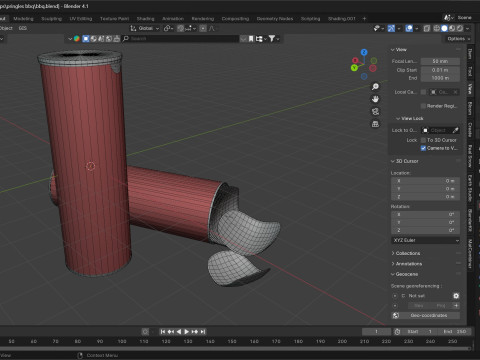The height and width of the screenshot is (360, 480).
Task: Open the Tool sidebar tab
Action: pos(470,71)
